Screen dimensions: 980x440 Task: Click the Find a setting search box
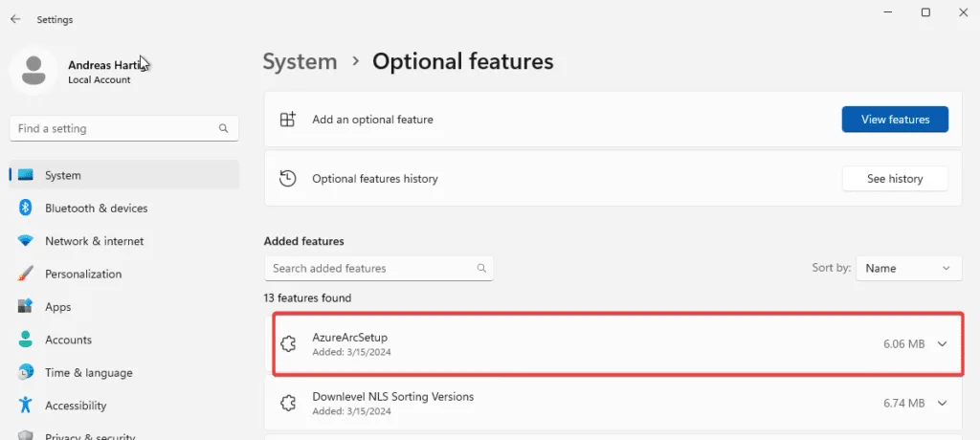point(124,129)
